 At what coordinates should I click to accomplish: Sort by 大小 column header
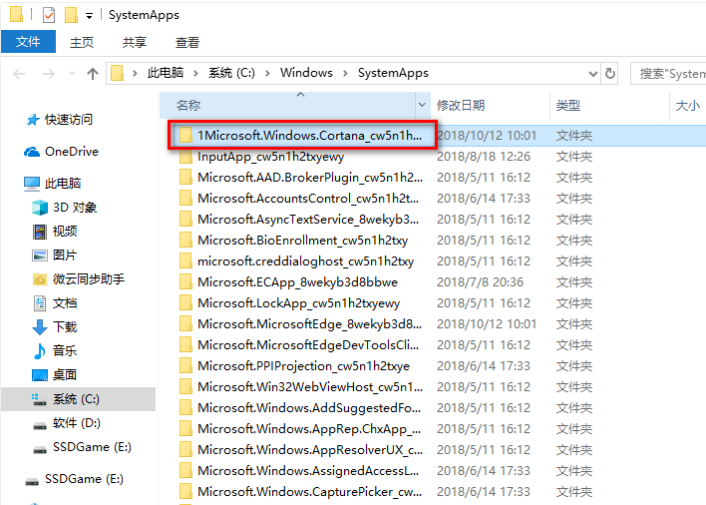pos(688,105)
